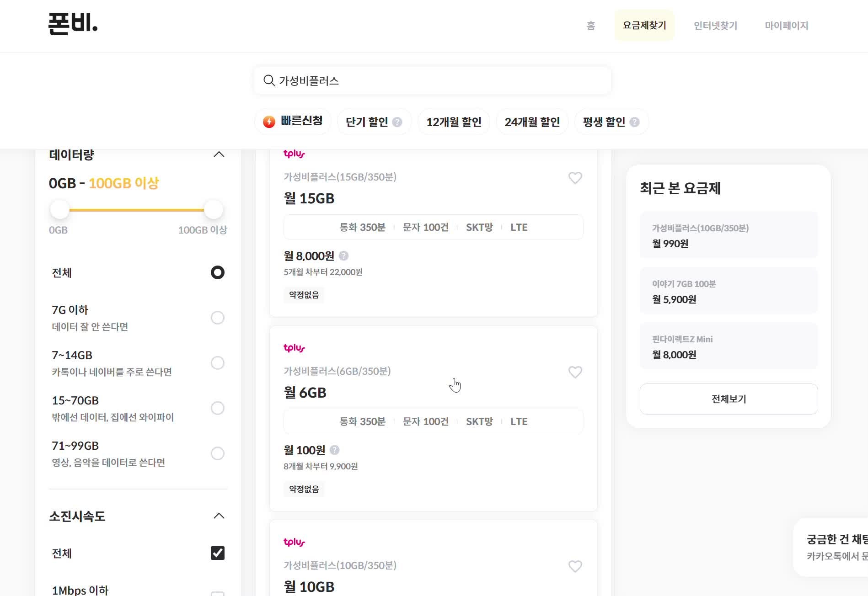Click tplus logo on 6GB plan card
Viewport: 868px width, 596px height.
pos(294,348)
